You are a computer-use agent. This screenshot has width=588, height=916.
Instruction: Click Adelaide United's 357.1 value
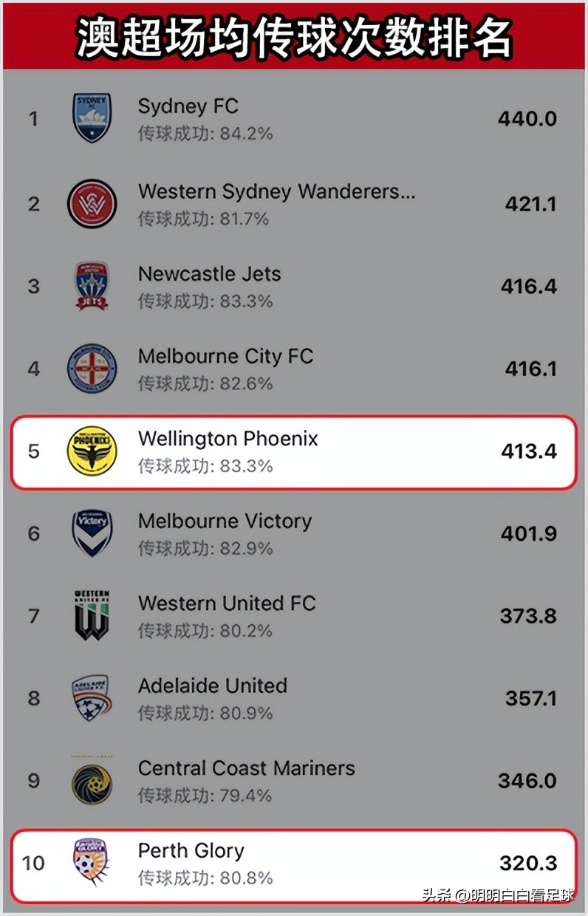(x=530, y=698)
